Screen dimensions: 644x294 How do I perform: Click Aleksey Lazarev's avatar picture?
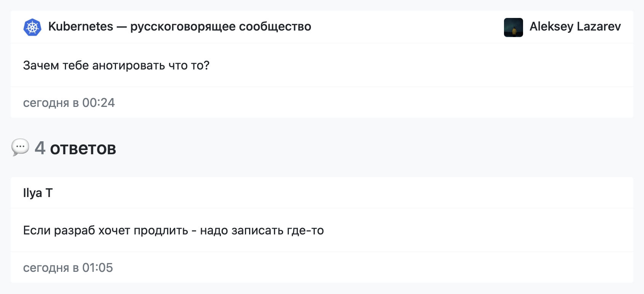coord(513,27)
